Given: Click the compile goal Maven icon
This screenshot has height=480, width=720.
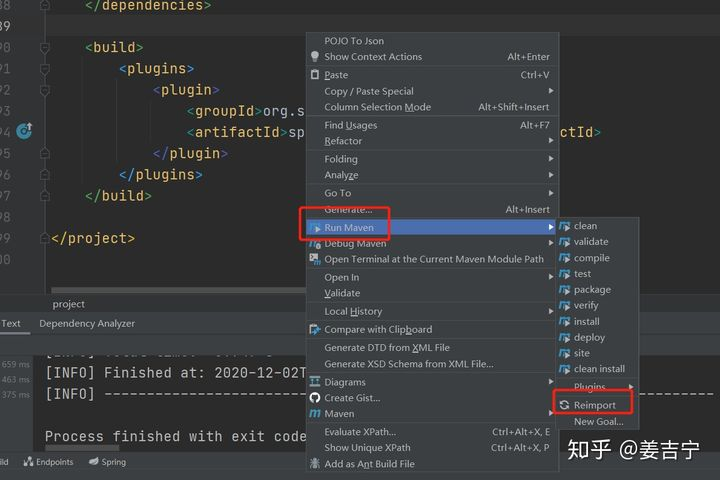Looking at the screenshot, I should 564,258.
